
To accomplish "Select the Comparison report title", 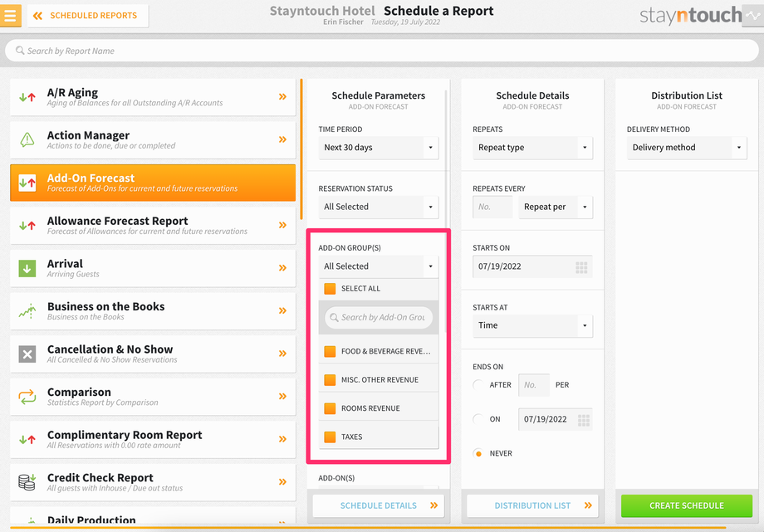I will [x=79, y=392].
